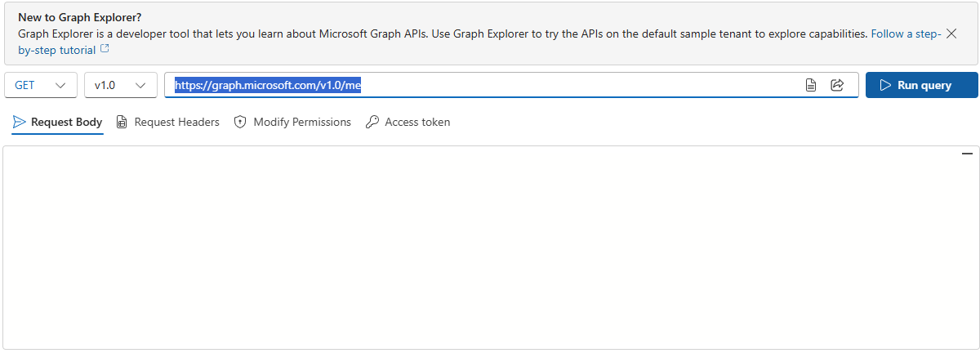Image resolution: width=980 pixels, height=353 pixels.
Task: Click the Run query button
Action: [x=921, y=85]
